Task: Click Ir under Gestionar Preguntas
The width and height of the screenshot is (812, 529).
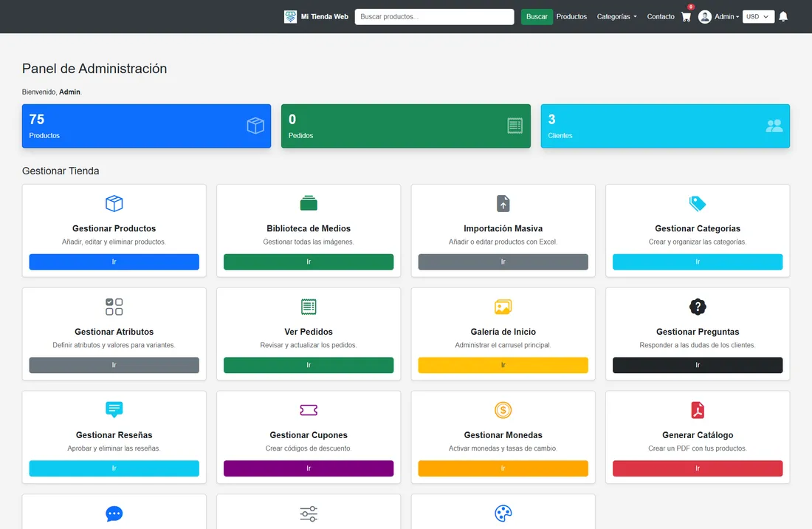Action: tap(698, 365)
